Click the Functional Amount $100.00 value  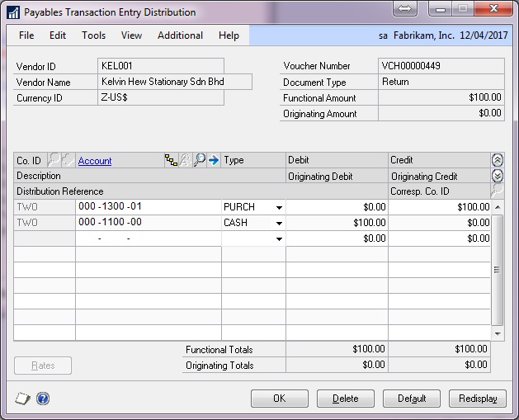click(441, 97)
